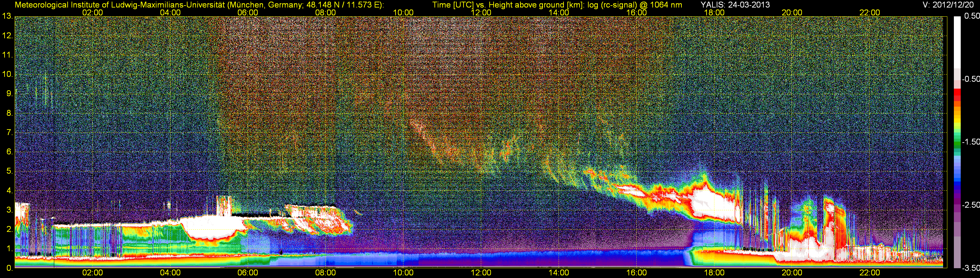The image size is (980, 278).
Task: Select the 06:00 label on the upper time axis
Action: [x=248, y=12]
